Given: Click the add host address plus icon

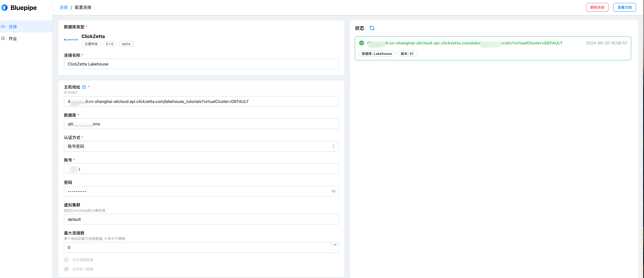Looking at the screenshot, I should [x=84, y=87].
